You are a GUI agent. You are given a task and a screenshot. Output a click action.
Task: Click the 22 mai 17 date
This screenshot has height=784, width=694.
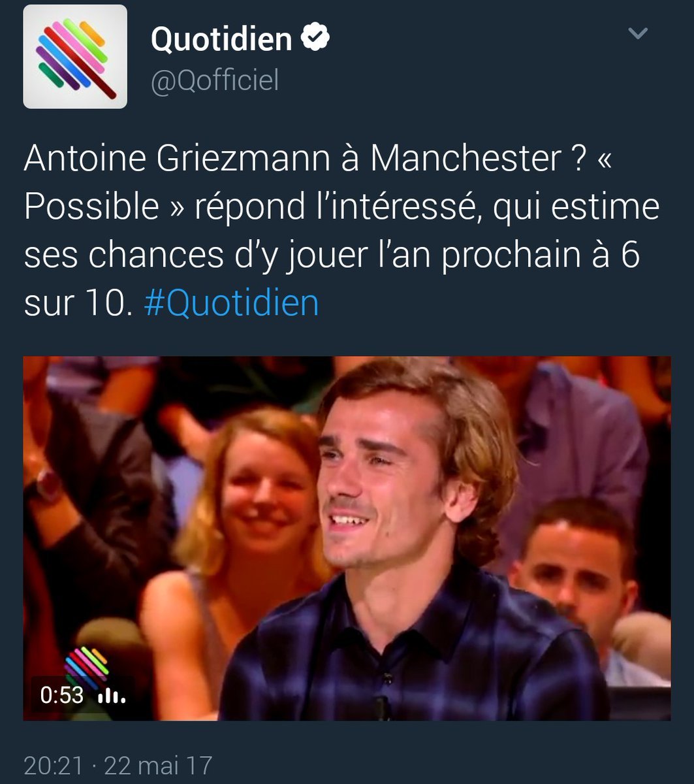coord(158,766)
